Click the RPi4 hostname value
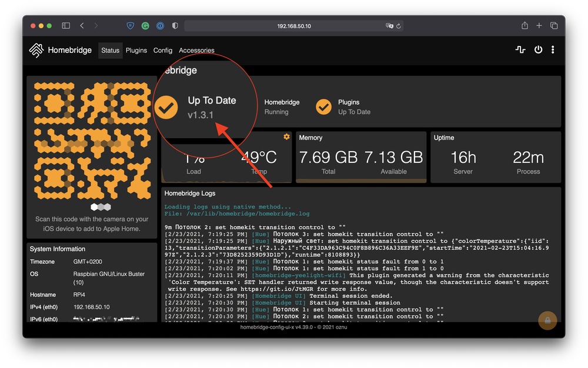Screen dimensions: 588x368 tap(79, 295)
